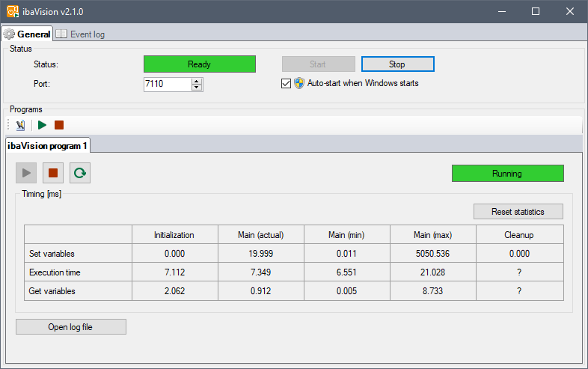588x369 pixels.
Task: Click the green Running status indicator
Action: 507,173
